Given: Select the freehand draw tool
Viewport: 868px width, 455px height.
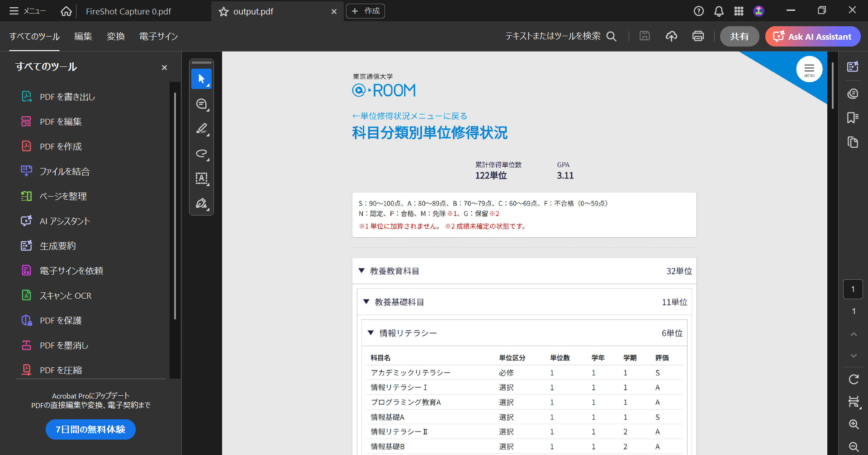Looking at the screenshot, I should 201,154.
